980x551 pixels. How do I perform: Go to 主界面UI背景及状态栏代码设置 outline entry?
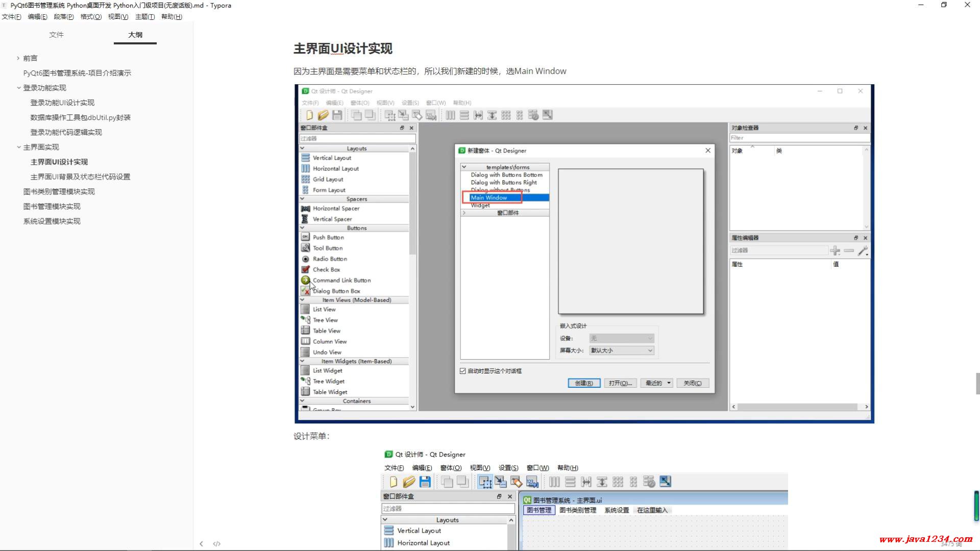click(80, 177)
